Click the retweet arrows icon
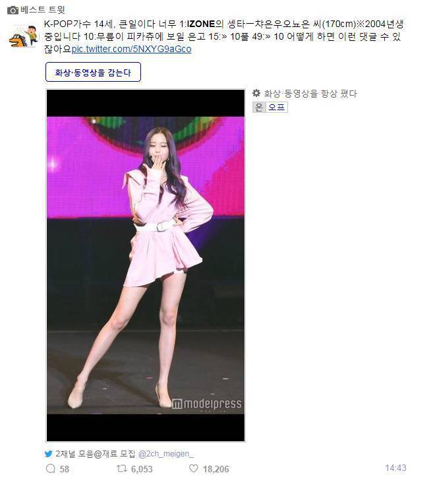 coord(122,468)
